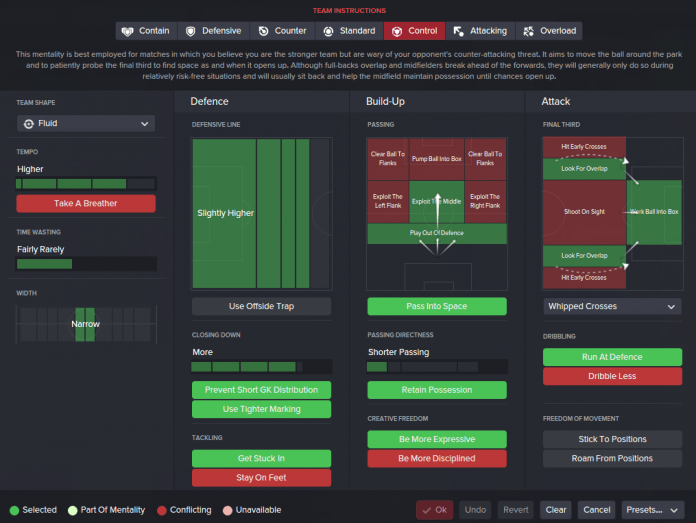
Task: Select the Defensive mentality tab
Action: [214, 31]
